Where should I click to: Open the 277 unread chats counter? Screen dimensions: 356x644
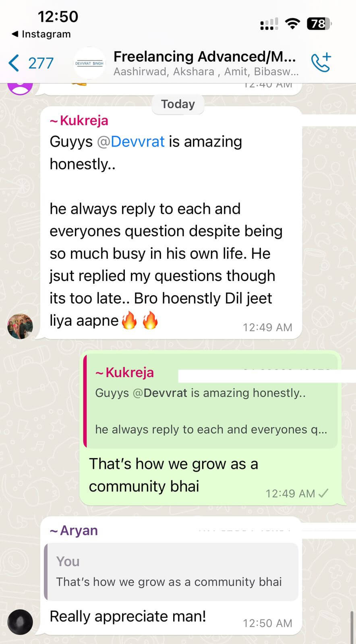tap(41, 63)
